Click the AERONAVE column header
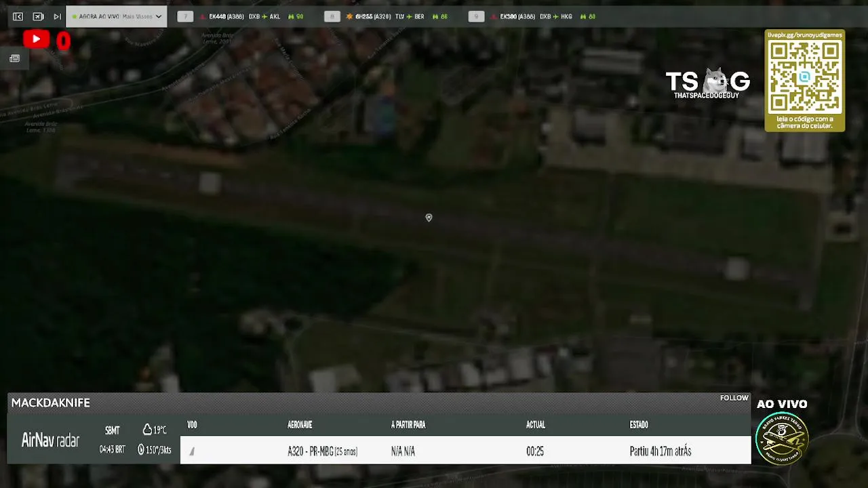The height and width of the screenshot is (488, 868). 300,425
